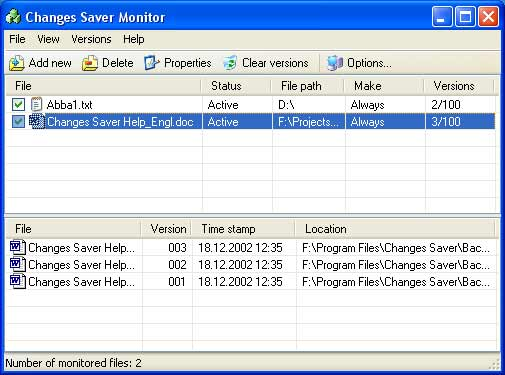Click the Options computer icon
Image resolution: width=505 pixels, height=375 pixels.
(335, 63)
